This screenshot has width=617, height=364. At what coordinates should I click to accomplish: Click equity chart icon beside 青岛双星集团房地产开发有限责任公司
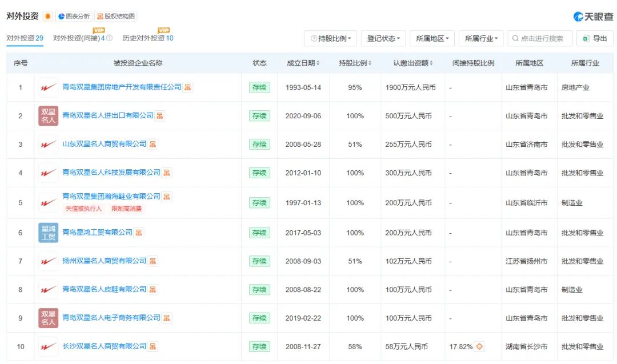tap(188, 87)
